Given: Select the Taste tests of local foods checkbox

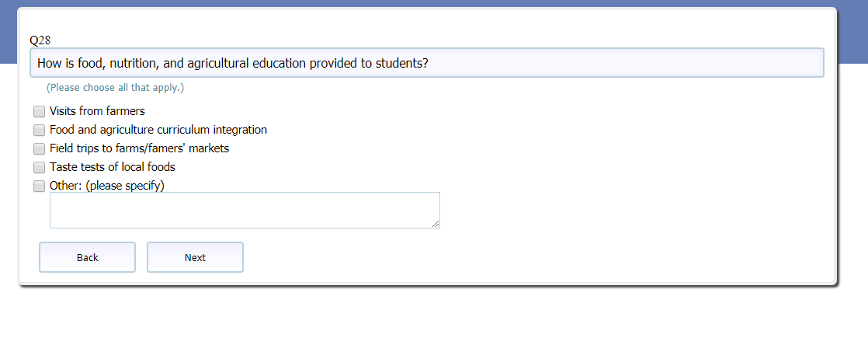Looking at the screenshot, I should [39, 167].
